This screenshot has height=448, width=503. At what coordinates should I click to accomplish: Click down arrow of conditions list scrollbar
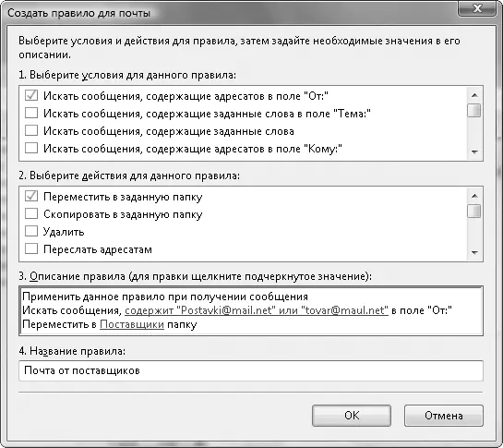(x=474, y=151)
